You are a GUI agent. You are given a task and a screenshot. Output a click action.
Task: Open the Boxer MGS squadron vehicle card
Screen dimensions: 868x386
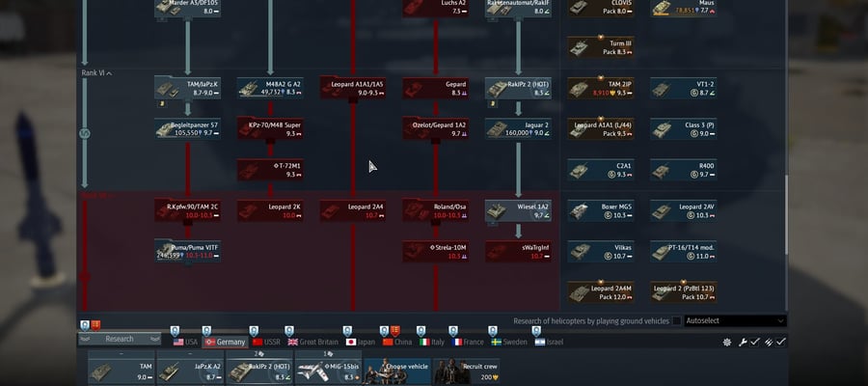(601, 211)
